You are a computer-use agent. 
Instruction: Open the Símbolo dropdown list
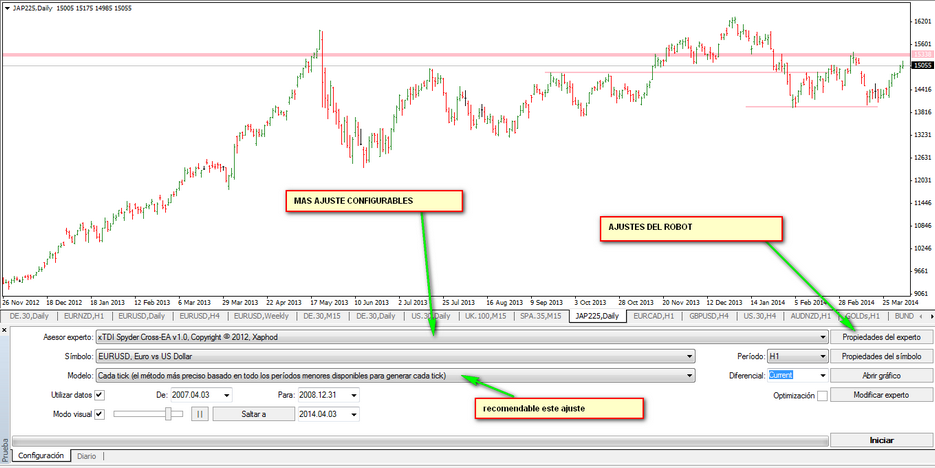click(690, 356)
